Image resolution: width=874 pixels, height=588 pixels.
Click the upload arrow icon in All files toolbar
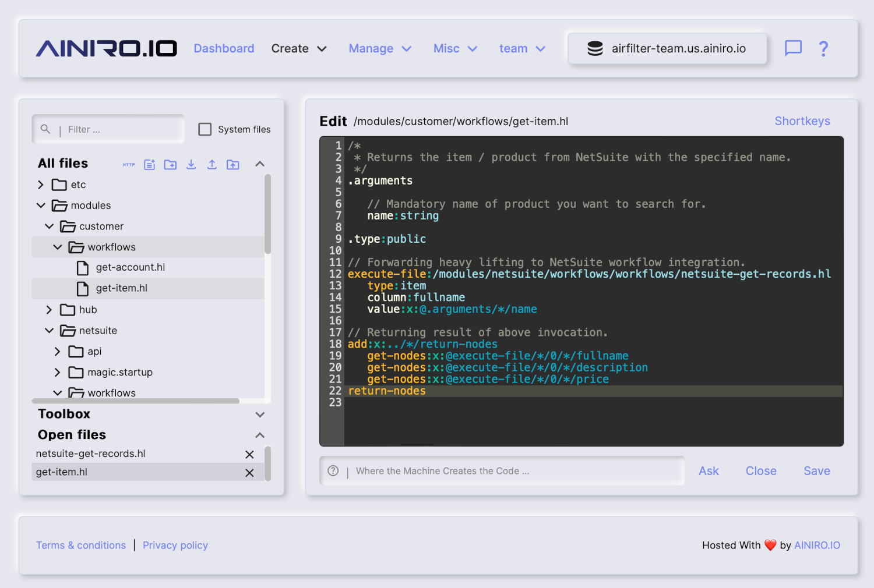click(x=212, y=165)
